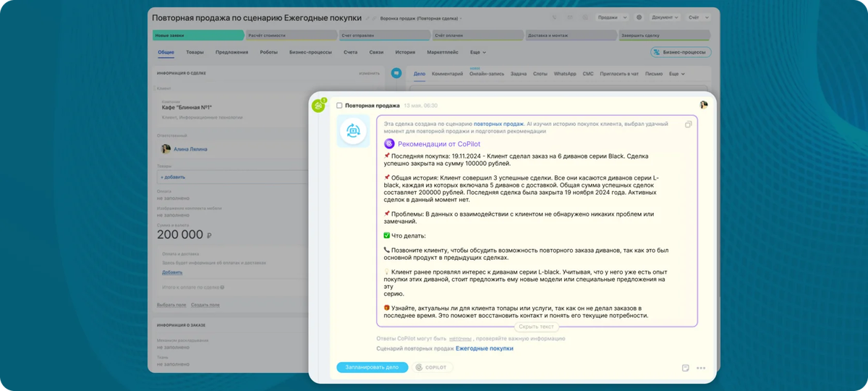
Task: Copy the CoPilot recommendation text icon
Action: click(688, 125)
